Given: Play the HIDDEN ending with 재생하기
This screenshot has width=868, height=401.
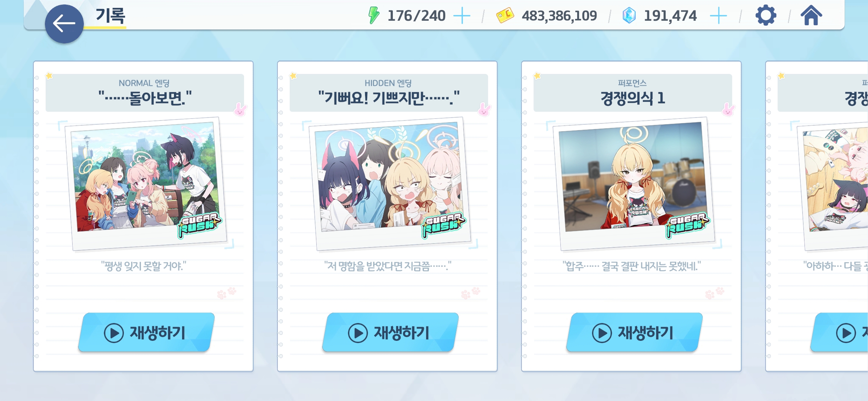Looking at the screenshot, I should (x=391, y=332).
